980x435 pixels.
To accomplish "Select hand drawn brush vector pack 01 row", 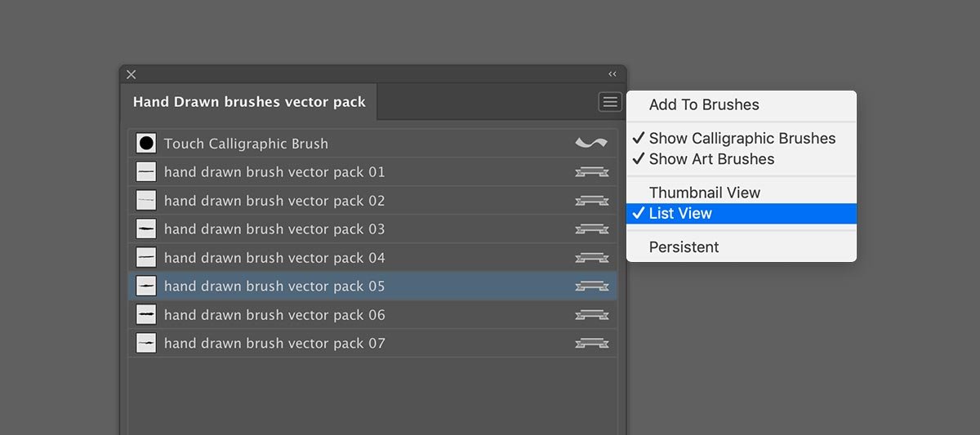I will [372, 172].
